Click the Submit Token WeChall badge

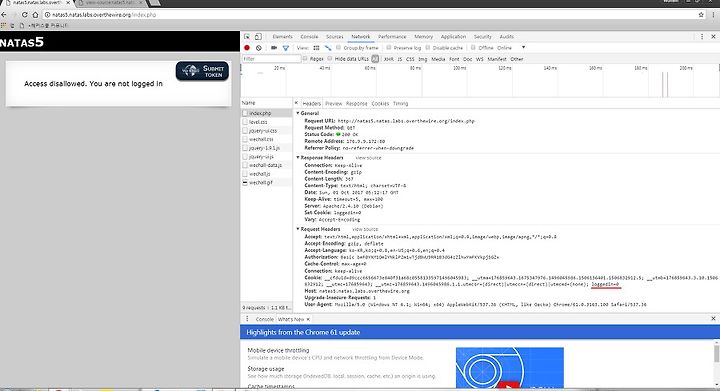point(202,71)
